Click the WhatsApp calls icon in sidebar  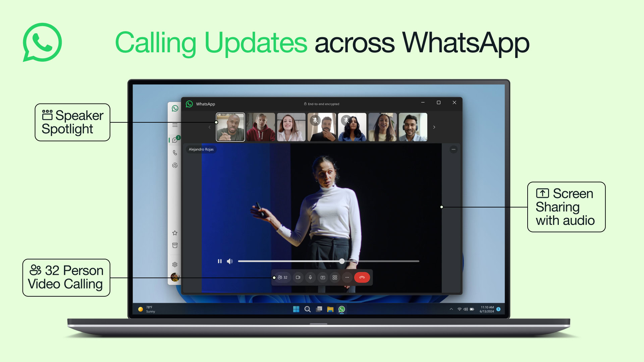174,153
